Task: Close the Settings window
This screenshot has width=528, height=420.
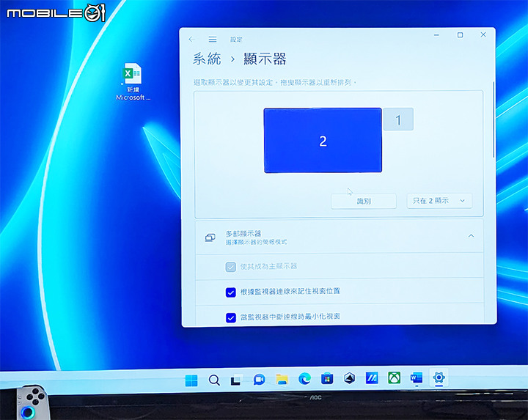Action: pos(483,34)
